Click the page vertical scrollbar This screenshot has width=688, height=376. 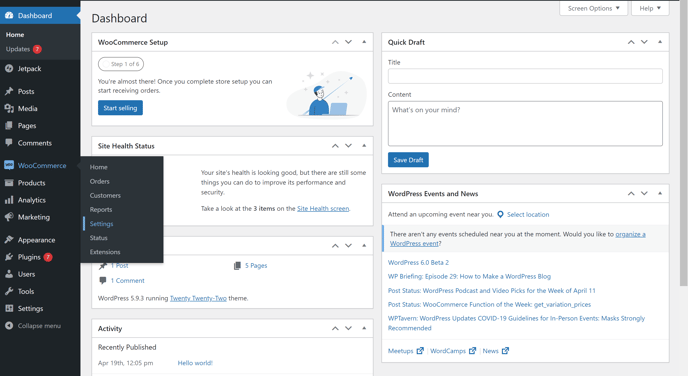click(684, 143)
